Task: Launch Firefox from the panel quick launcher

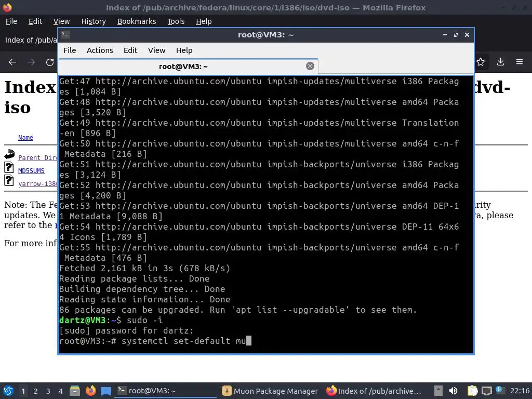Action: pyautogui.click(x=90, y=391)
